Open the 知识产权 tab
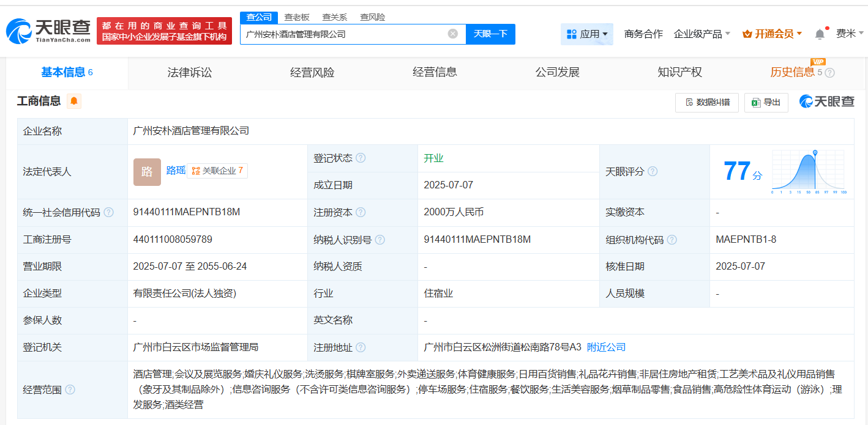The image size is (868, 425). click(x=679, y=72)
